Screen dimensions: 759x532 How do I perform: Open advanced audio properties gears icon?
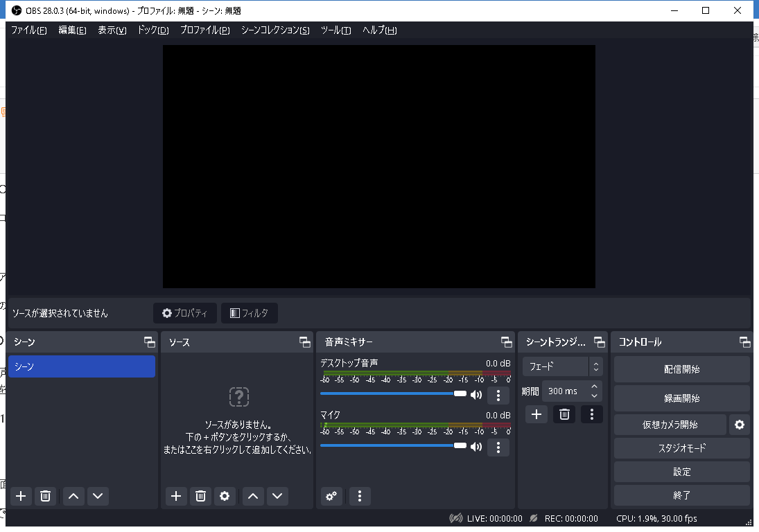pos(332,496)
